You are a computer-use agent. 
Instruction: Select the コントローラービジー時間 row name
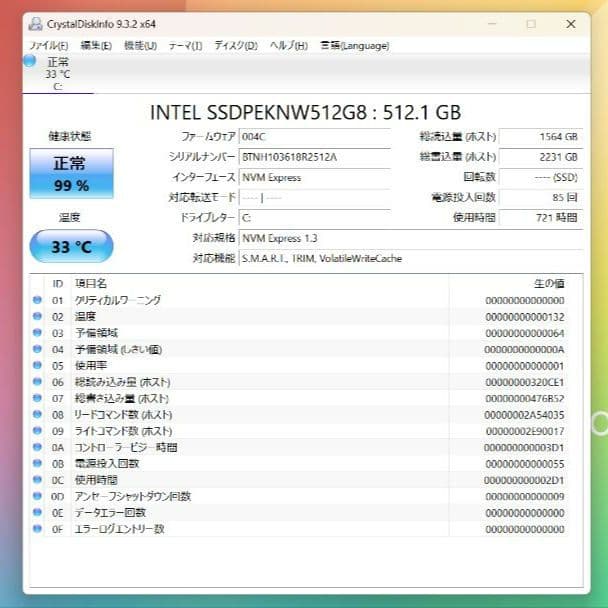126,447
